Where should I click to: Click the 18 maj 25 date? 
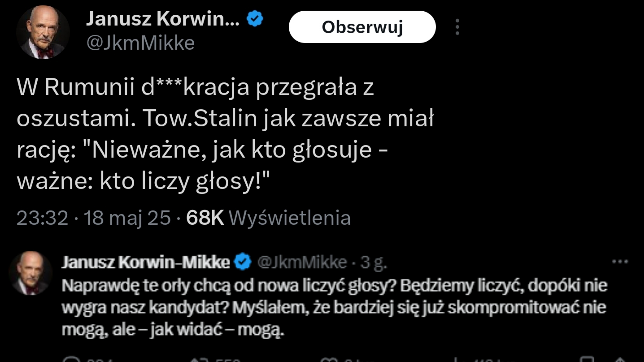[127, 218]
